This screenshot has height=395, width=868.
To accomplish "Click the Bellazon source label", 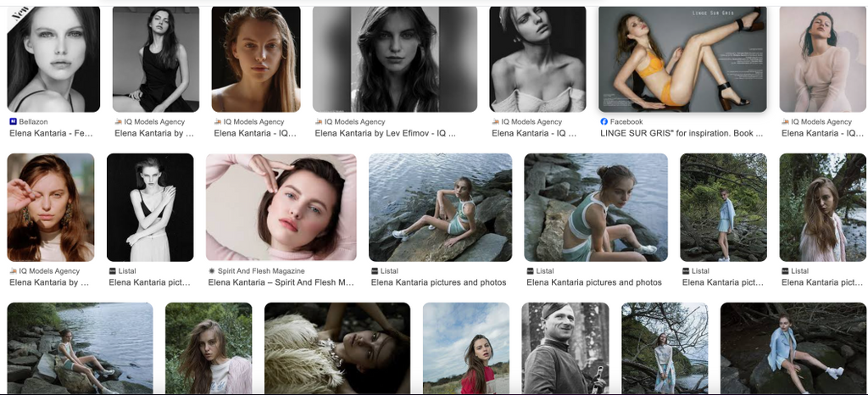I will (34, 122).
